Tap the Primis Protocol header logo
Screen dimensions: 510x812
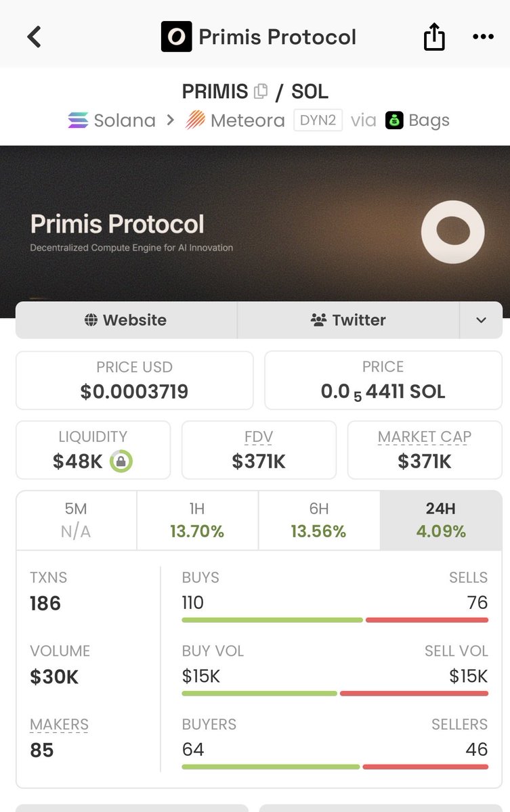point(176,37)
